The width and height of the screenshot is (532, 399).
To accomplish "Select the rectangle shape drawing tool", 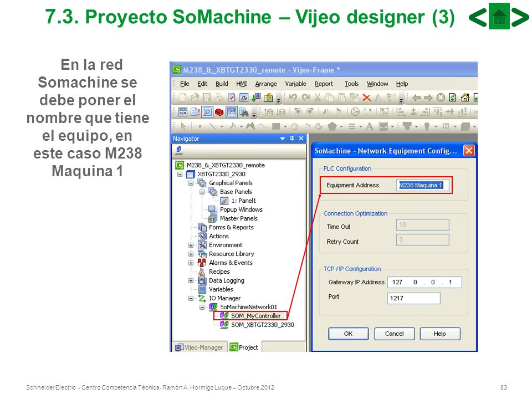I will [276, 126].
